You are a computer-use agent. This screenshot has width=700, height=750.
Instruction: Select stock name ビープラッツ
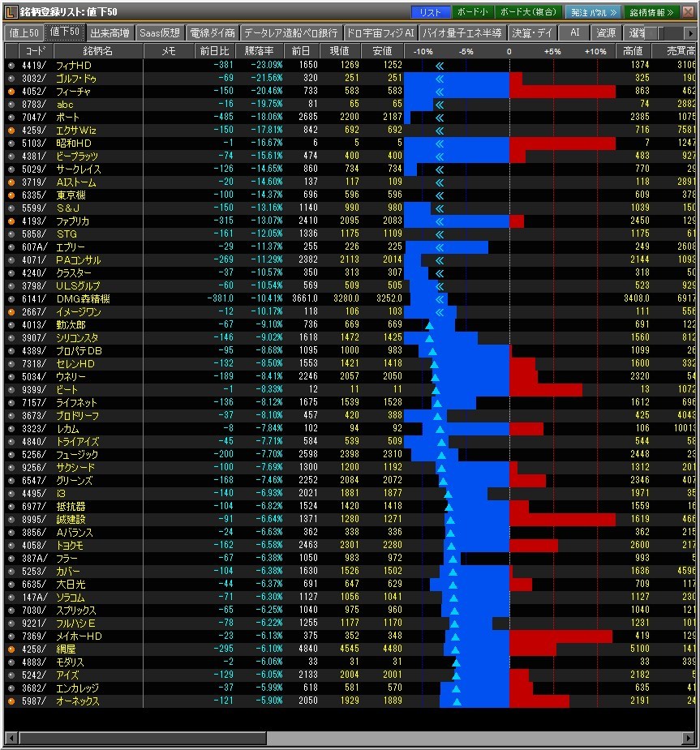pos(77,156)
